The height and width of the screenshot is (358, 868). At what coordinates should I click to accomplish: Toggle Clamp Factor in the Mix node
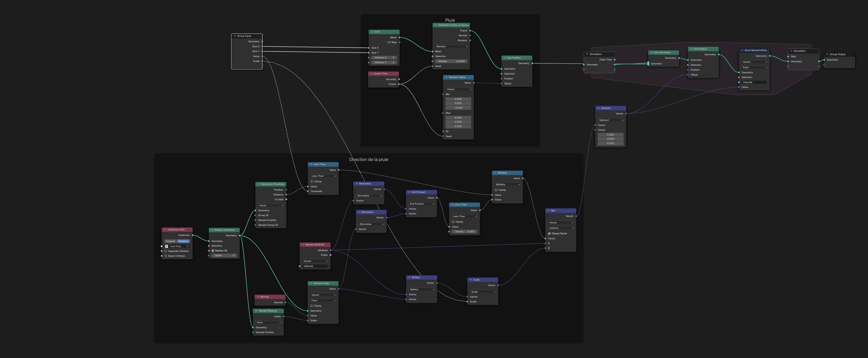click(549, 233)
